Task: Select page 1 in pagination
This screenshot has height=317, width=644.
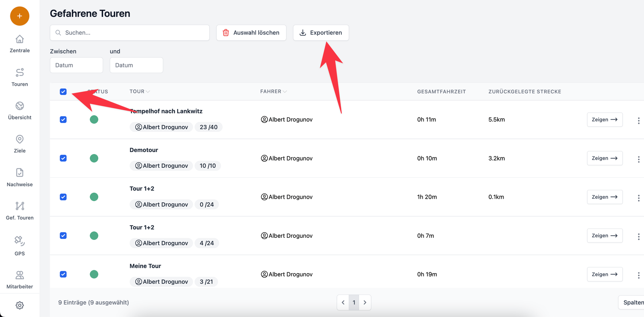Action: tap(354, 303)
